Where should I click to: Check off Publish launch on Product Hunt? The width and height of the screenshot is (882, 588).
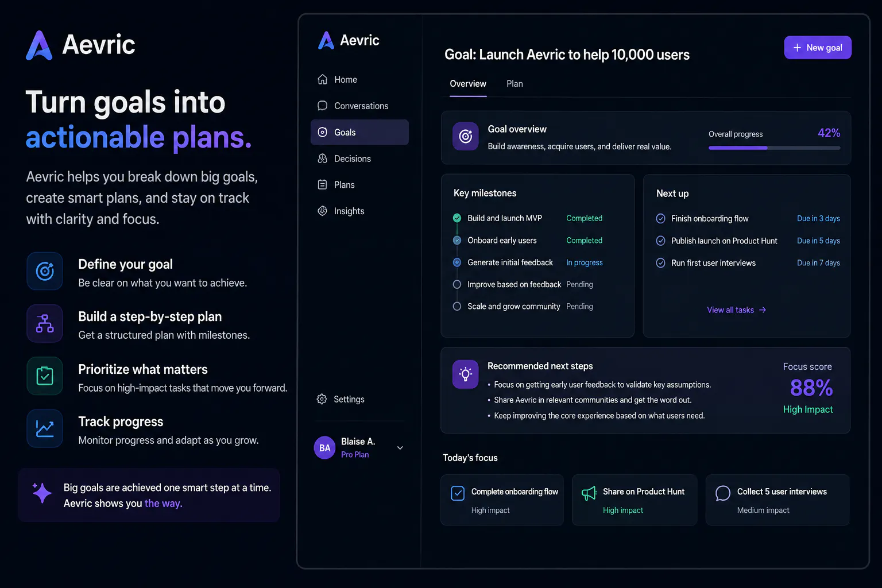pyautogui.click(x=661, y=241)
